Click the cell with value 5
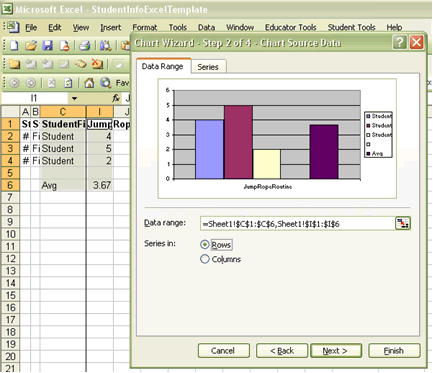The height and width of the screenshot is (373, 433). [x=99, y=148]
